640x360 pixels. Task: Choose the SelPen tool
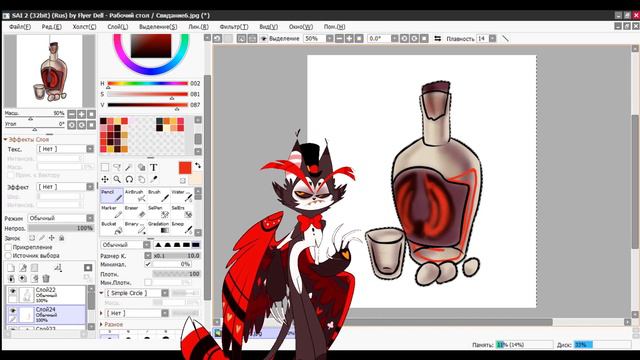(158, 211)
